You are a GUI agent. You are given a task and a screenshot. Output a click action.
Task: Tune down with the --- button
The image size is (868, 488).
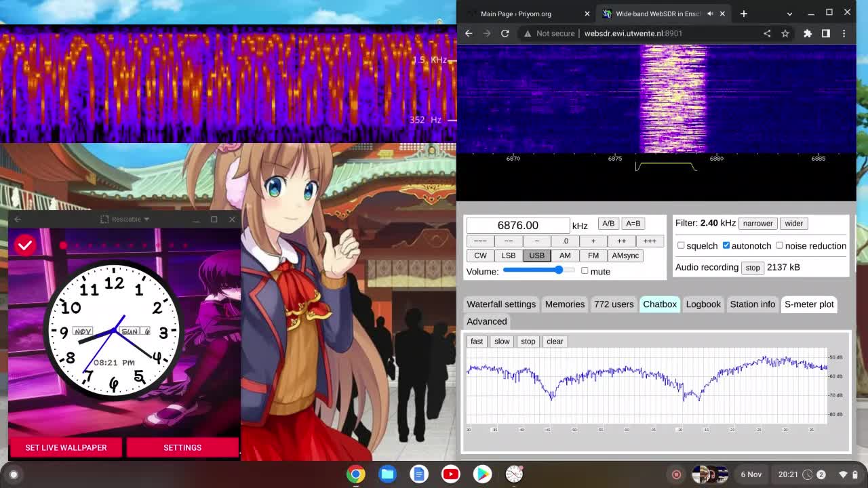pyautogui.click(x=480, y=241)
